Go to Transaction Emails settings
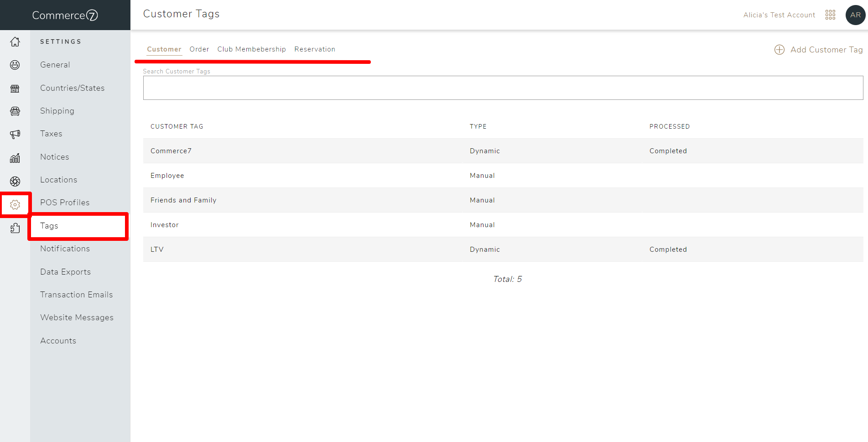868x442 pixels. pos(76,294)
